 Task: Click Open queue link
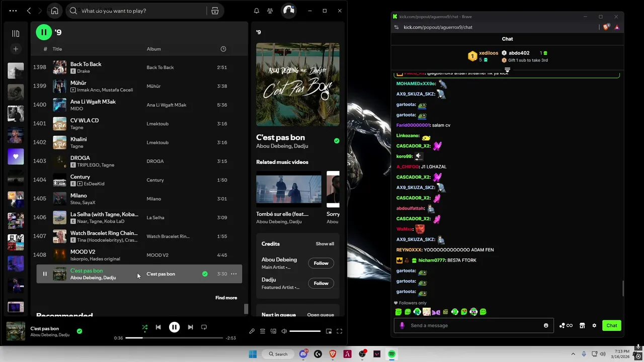(x=320, y=315)
